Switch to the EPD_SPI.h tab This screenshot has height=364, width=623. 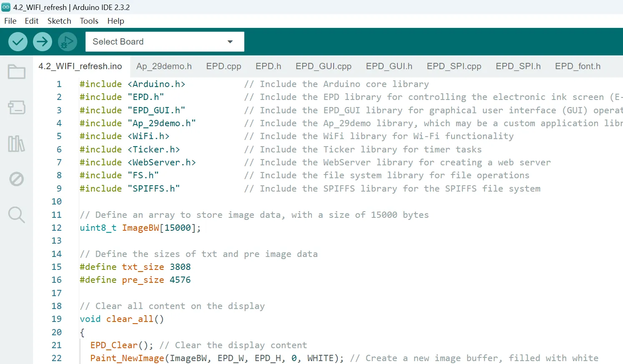tap(518, 66)
